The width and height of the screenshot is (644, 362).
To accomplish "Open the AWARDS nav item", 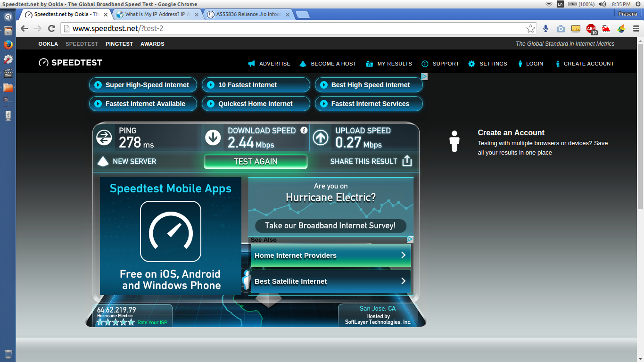I will (152, 44).
